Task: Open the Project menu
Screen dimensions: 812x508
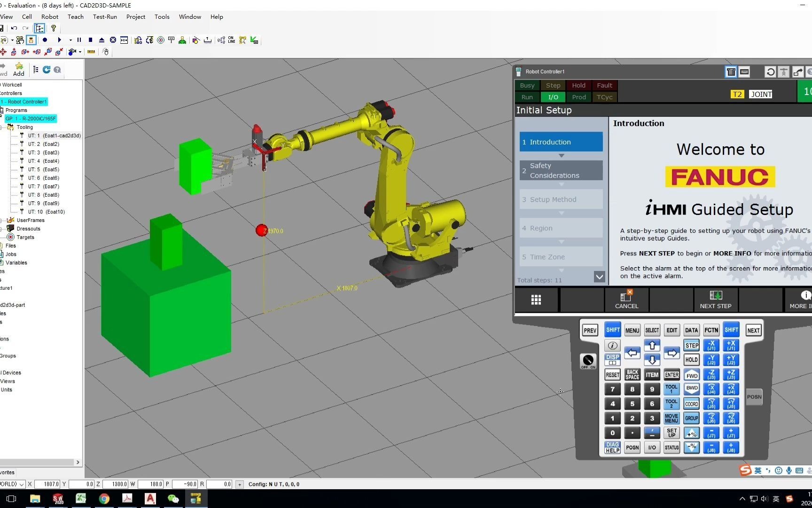Action: click(x=136, y=16)
